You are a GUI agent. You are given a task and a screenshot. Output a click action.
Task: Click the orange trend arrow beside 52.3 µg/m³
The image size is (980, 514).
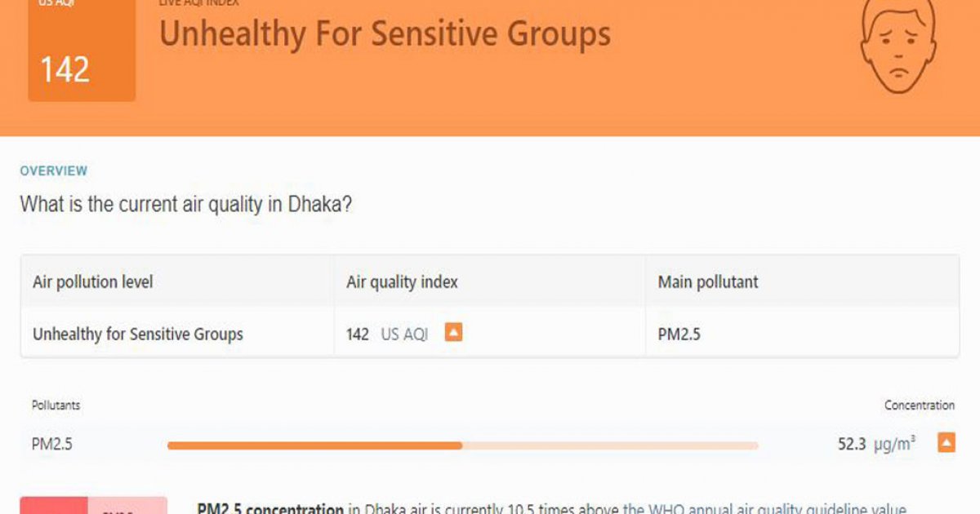(x=947, y=443)
